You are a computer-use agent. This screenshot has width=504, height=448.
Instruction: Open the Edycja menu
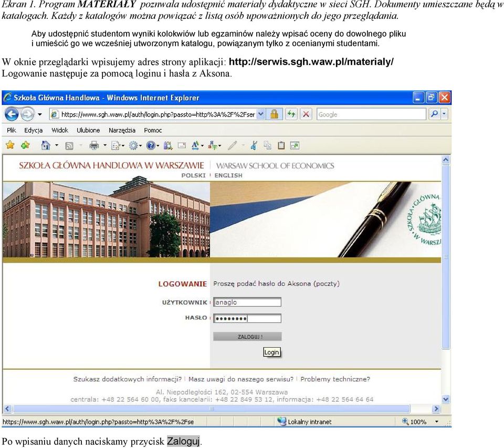point(34,130)
